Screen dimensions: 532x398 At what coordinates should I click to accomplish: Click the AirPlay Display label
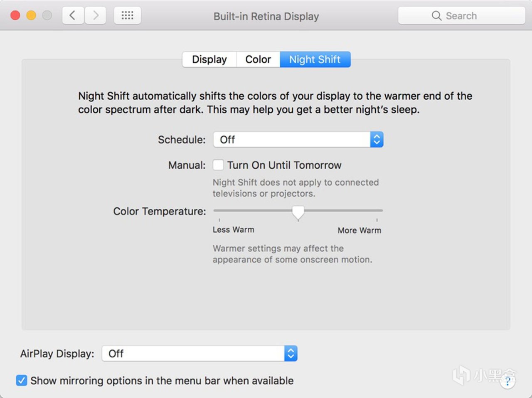tap(57, 354)
